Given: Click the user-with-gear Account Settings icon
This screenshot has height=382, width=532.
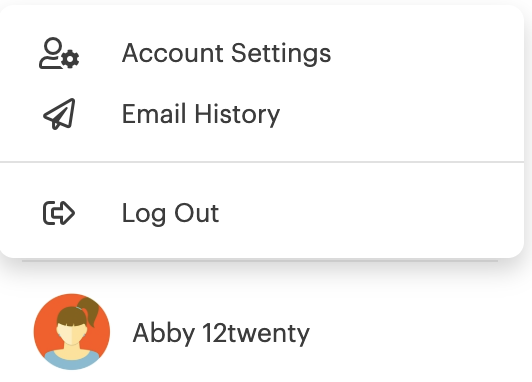Looking at the screenshot, I should [x=59, y=53].
